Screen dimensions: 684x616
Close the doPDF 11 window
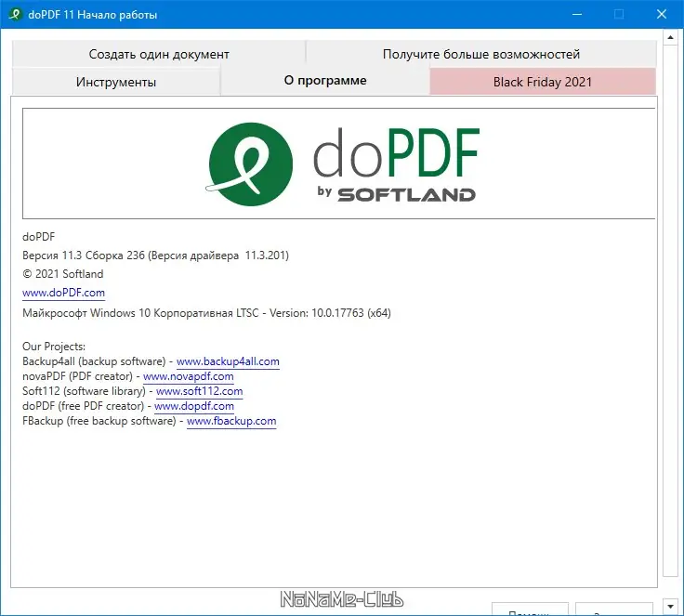[x=662, y=14]
